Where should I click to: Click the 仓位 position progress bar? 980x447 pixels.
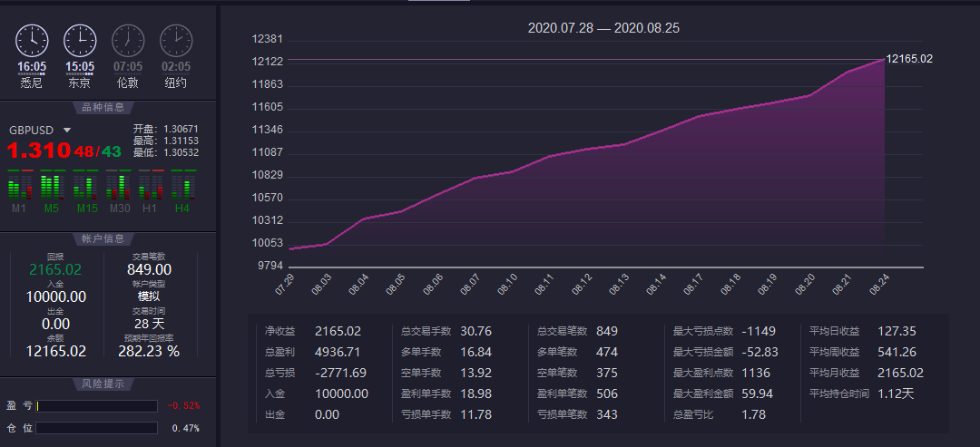(x=96, y=428)
